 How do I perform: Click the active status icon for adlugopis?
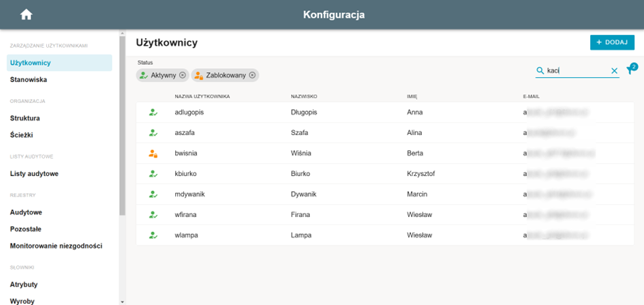[153, 112]
